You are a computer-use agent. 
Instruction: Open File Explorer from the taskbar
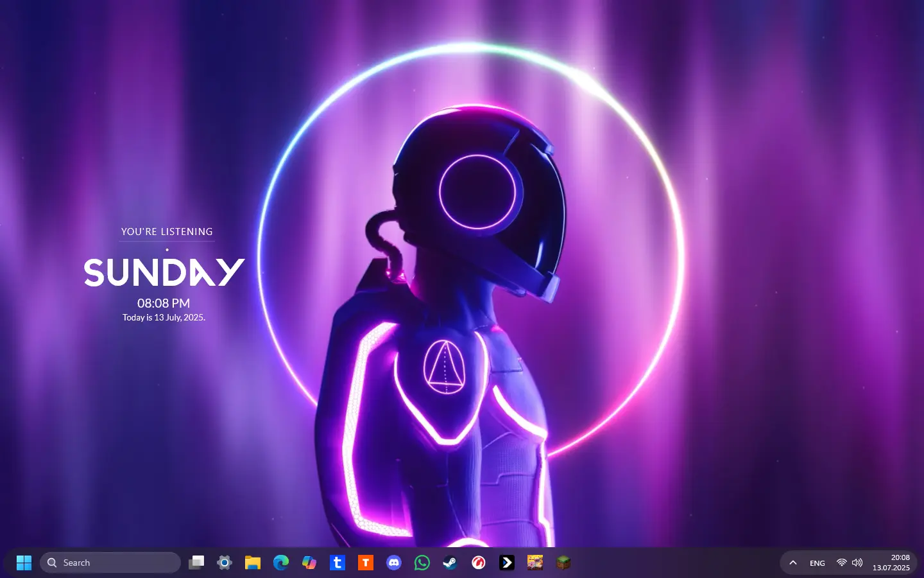tap(253, 563)
